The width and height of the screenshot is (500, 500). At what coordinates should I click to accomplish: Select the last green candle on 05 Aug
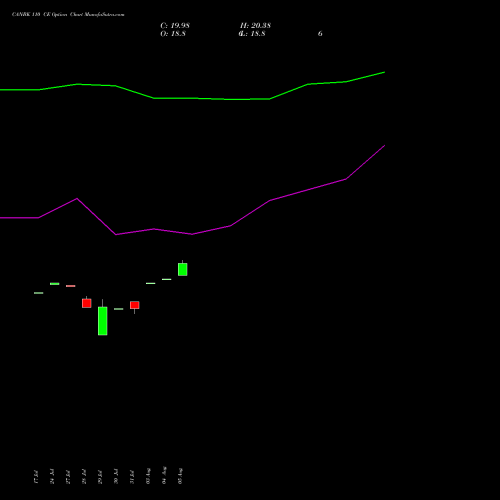(183, 269)
